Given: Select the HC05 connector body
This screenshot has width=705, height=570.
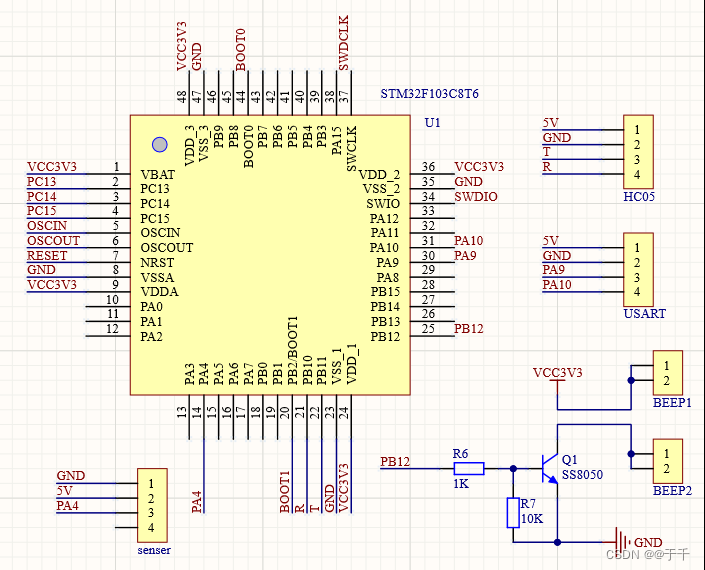Looking at the screenshot, I should point(638,152).
